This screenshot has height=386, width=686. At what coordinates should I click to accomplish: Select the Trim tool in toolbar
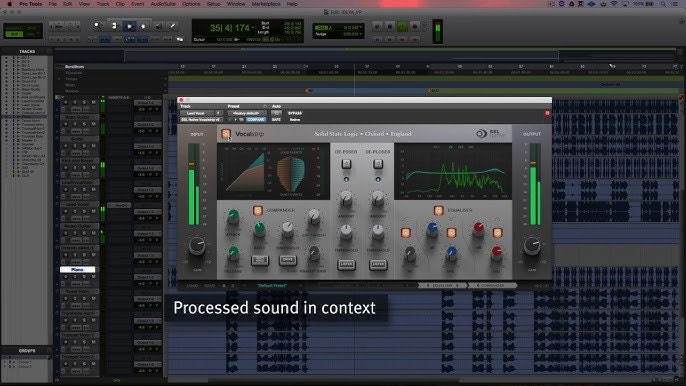pos(114,26)
